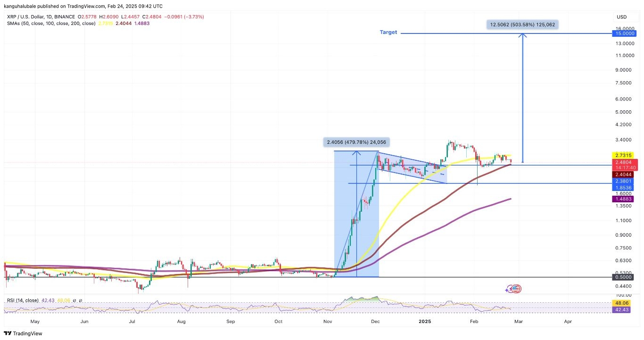The height and width of the screenshot is (340, 644).
Task: Click the dark red 2.4044 value in the SMAs legend
Action: click(123, 23)
